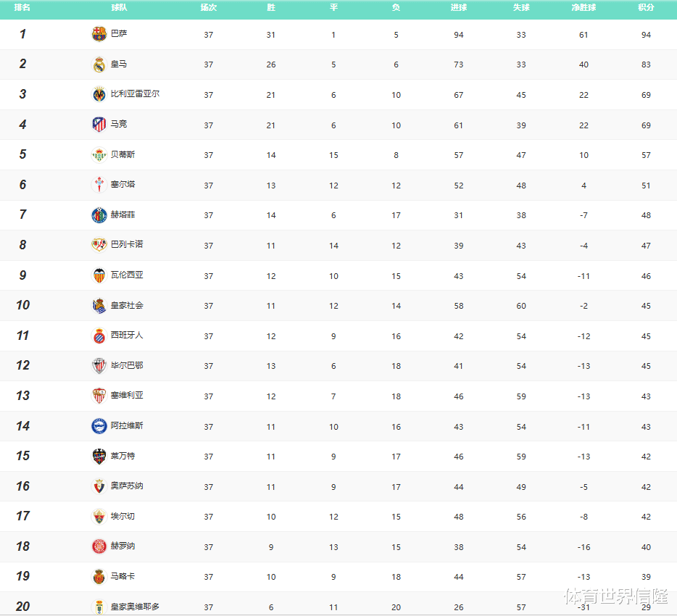Screen dimensions: 677x616
Task: Open the 巴萨 team link
Action: pyautogui.click(x=119, y=33)
